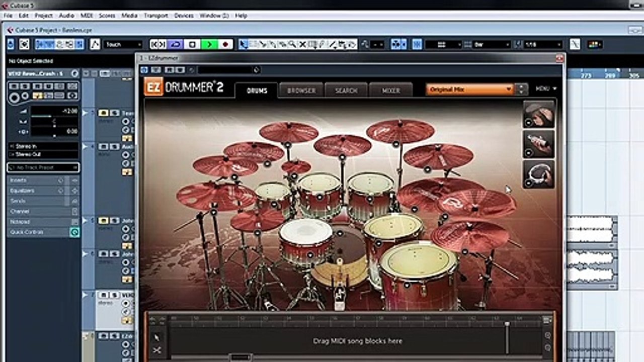The width and height of the screenshot is (644, 362).
Task: Adjust the inspector track pan slider
Action: (54, 122)
